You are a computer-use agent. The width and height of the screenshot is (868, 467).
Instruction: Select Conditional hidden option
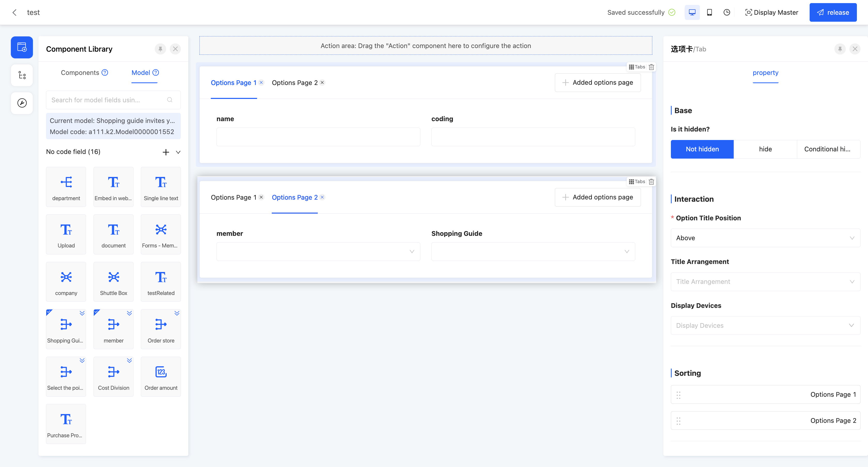coord(827,149)
